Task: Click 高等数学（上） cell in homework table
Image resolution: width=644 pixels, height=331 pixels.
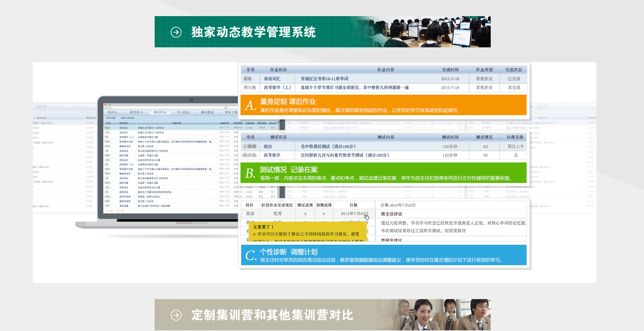Action: coord(277,88)
